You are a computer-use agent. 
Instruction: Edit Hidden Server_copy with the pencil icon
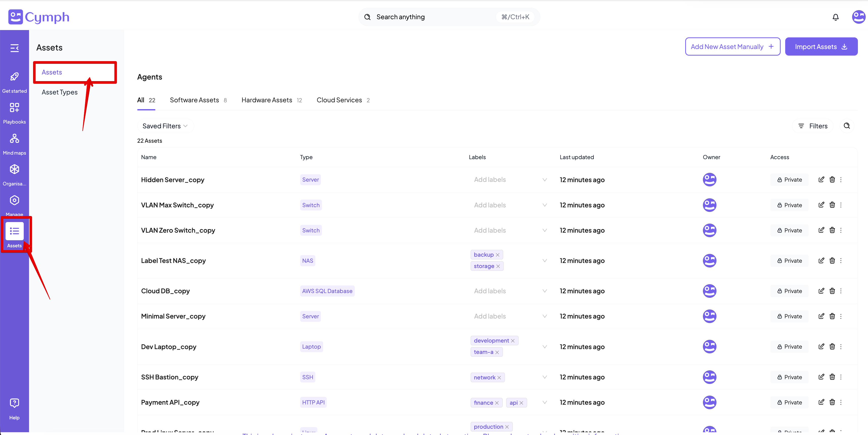[x=822, y=180]
